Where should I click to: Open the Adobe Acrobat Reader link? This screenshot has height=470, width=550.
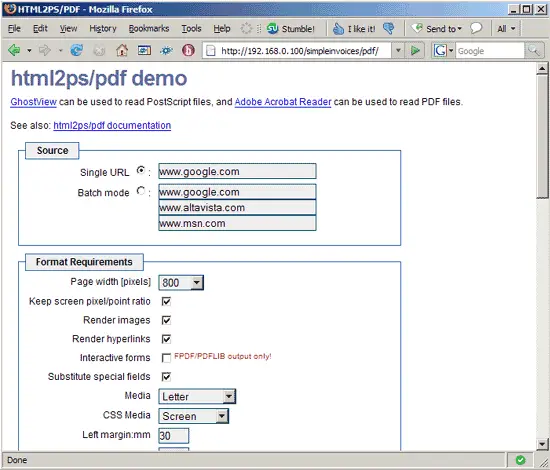click(x=283, y=102)
